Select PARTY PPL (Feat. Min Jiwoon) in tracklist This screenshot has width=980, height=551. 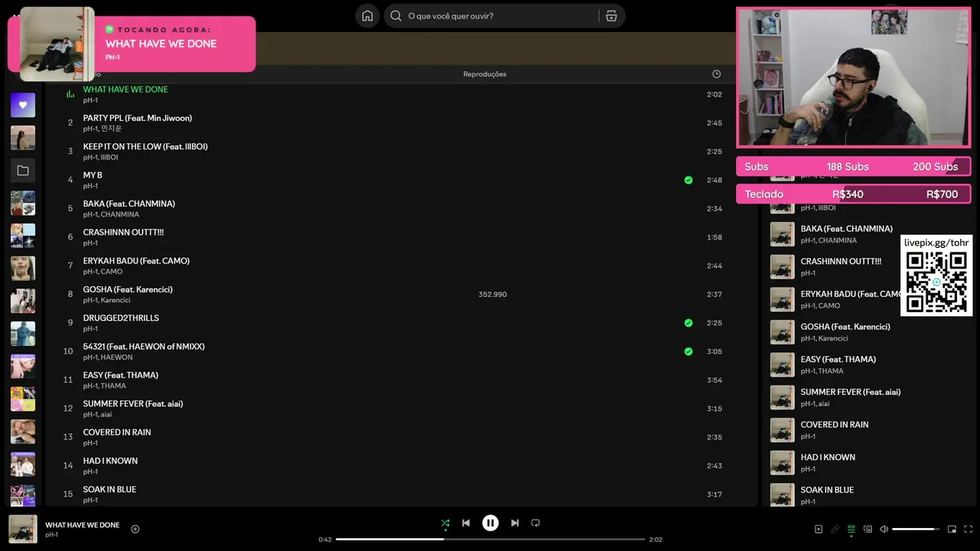137,118
